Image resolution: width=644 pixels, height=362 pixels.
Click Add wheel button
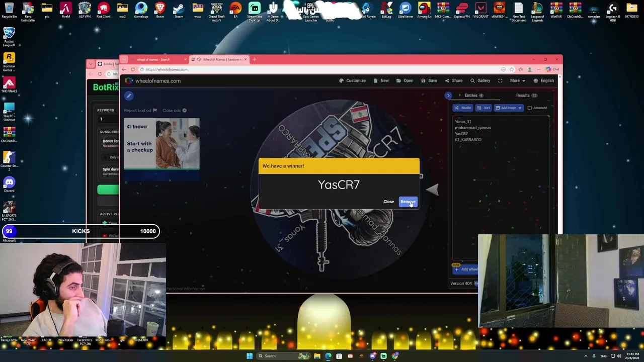click(466, 269)
